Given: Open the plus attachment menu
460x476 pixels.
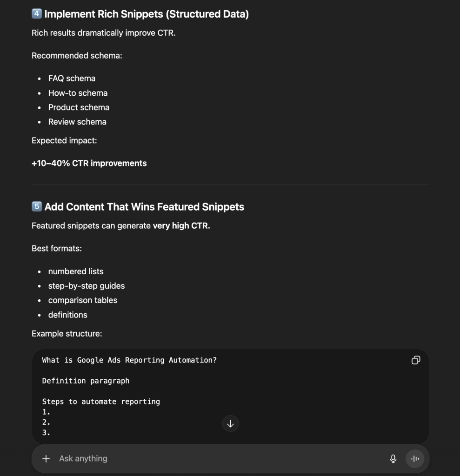Looking at the screenshot, I should pyautogui.click(x=46, y=459).
